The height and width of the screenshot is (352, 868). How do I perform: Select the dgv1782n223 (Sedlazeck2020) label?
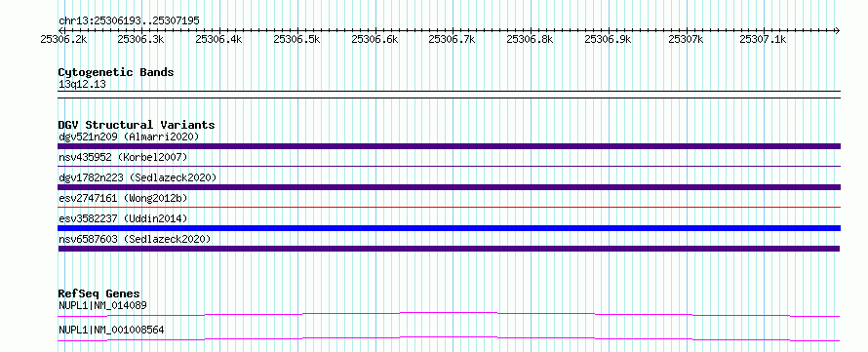click(x=138, y=177)
